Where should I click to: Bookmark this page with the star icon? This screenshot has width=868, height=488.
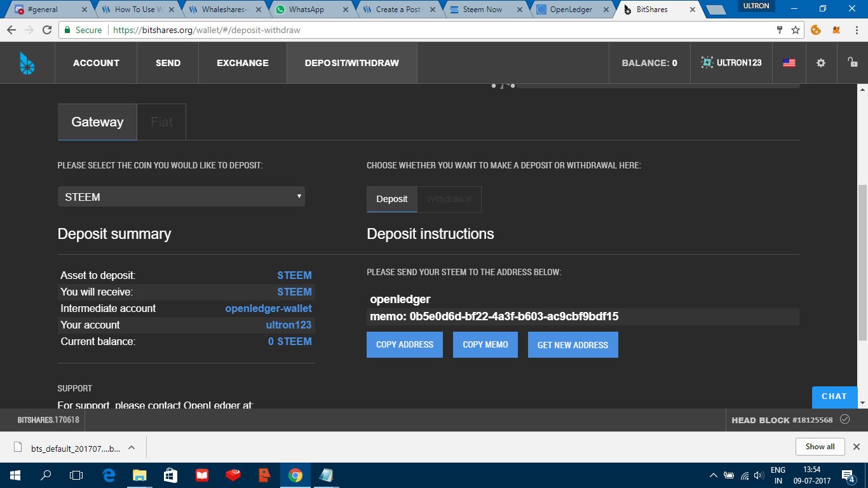click(x=796, y=30)
